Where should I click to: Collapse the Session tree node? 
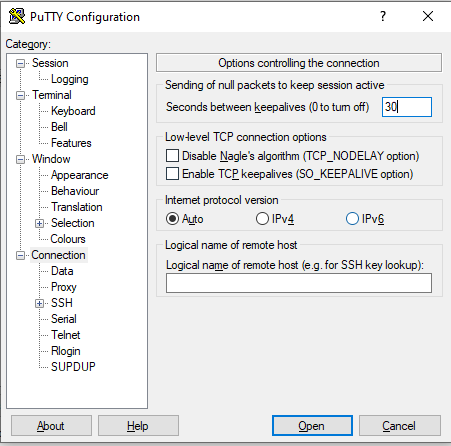point(20,63)
